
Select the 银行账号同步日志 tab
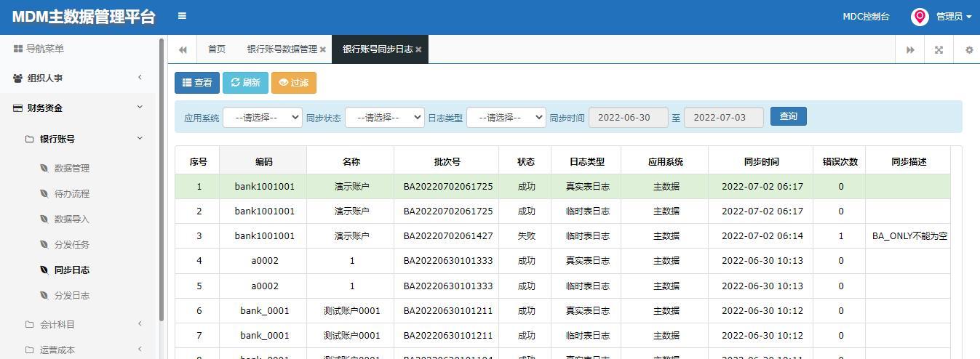(x=378, y=49)
